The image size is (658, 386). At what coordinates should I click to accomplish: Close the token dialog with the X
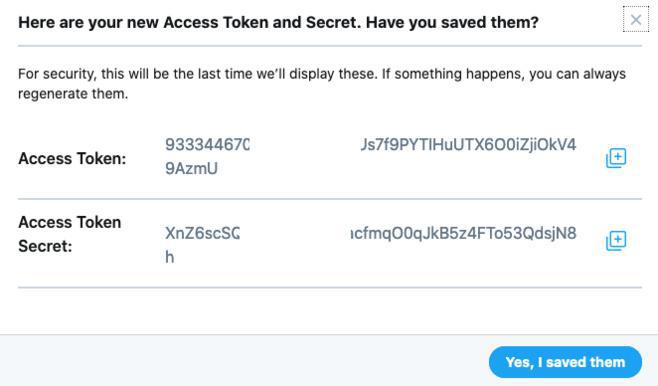tap(636, 19)
